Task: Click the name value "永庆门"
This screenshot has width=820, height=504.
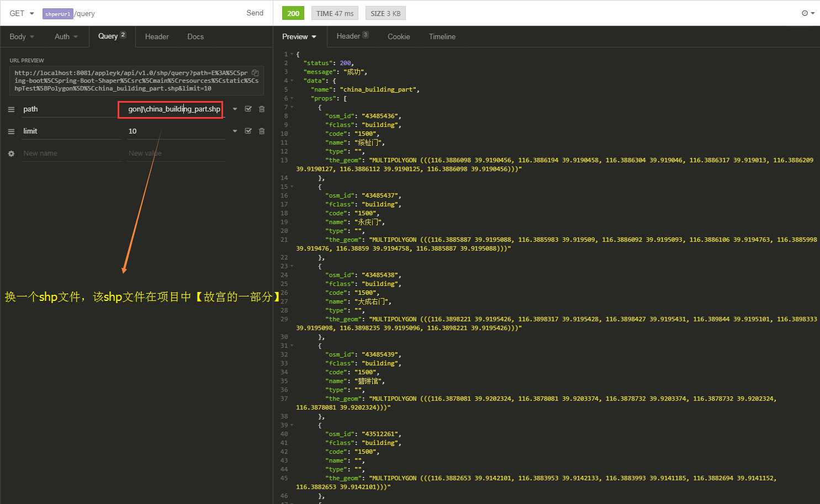Action: pos(369,222)
